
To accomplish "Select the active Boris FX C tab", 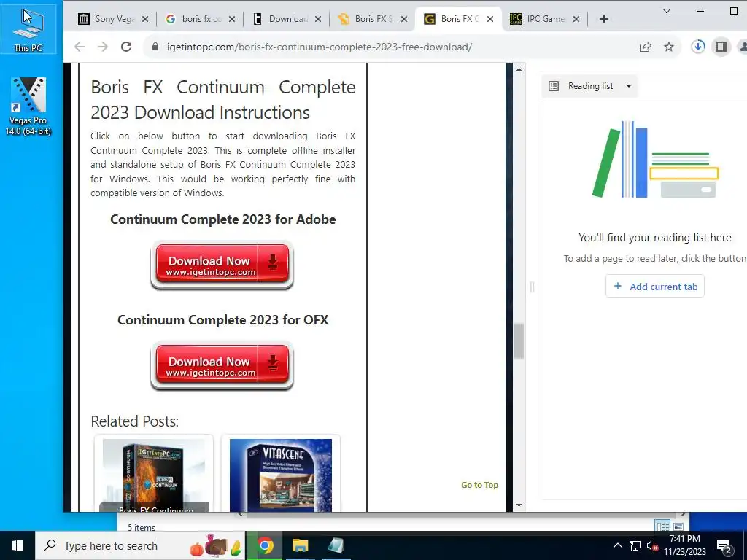I will point(459,19).
